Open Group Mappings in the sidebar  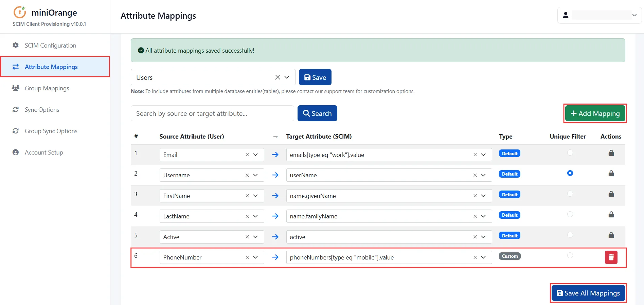coord(55,88)
